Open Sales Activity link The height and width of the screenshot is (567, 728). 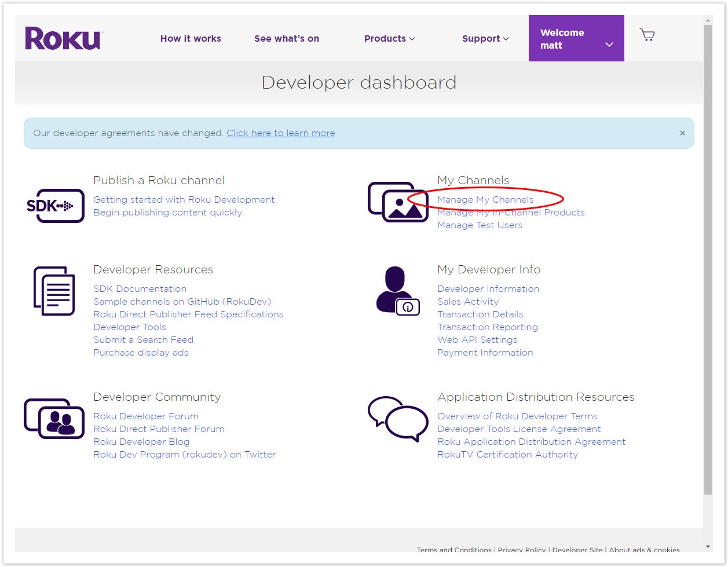tap(468, 302)
